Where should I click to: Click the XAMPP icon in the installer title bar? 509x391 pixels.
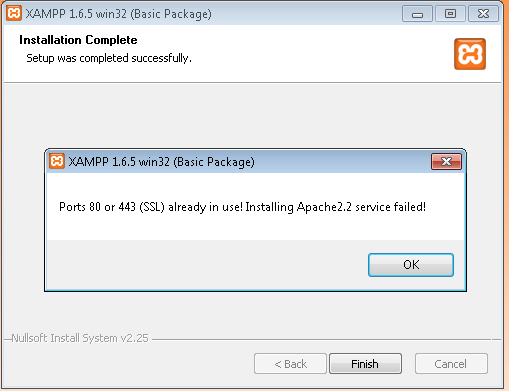point(14,13)
